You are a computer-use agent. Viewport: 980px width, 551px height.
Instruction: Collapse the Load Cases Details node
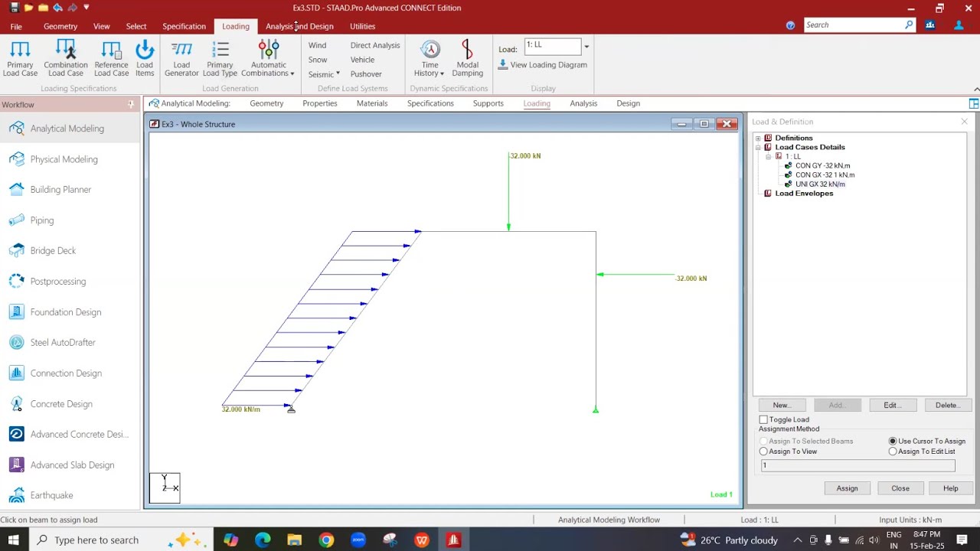click(x=758, y=148)
